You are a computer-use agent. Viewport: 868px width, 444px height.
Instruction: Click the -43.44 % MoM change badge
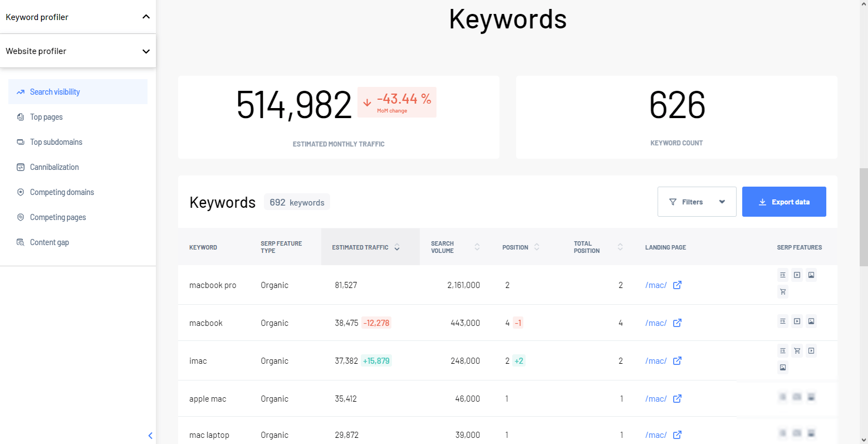[397, 102]
